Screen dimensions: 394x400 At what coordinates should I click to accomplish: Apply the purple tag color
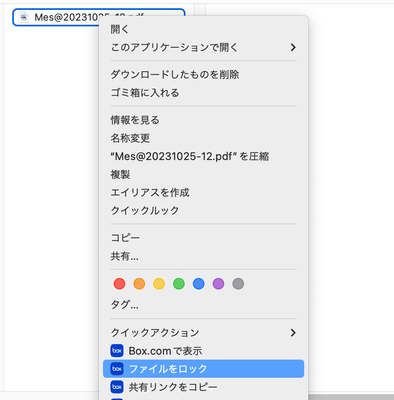pyautogui.click(x=218, y=284)
